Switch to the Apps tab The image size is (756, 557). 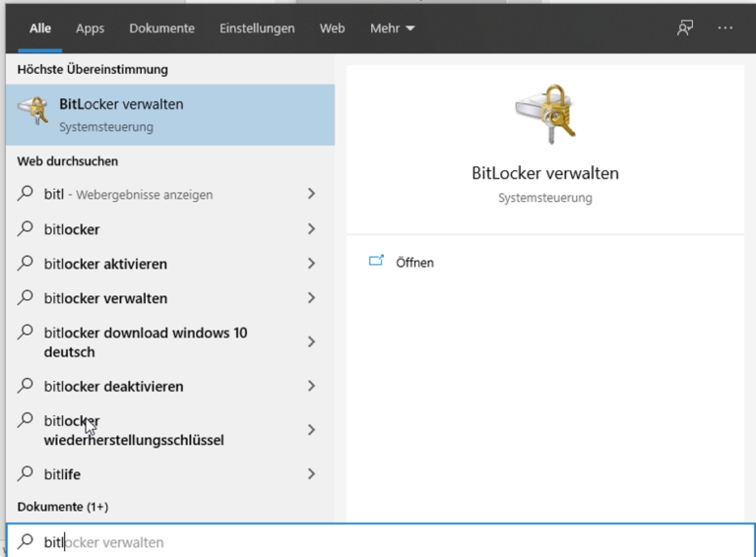90,29
